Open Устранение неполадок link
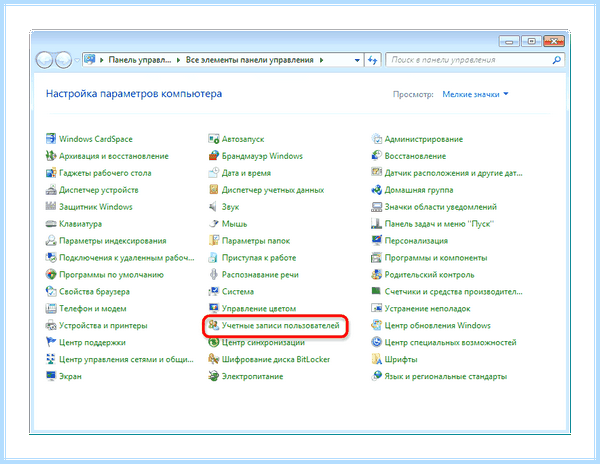This screenshot has height=464, width=600. point(427,308)
